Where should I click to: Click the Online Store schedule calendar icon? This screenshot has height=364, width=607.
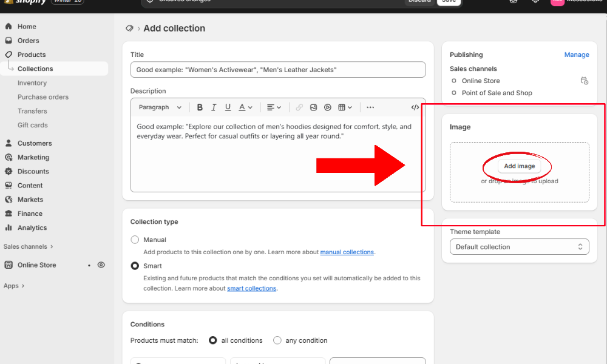coord(584,81)
